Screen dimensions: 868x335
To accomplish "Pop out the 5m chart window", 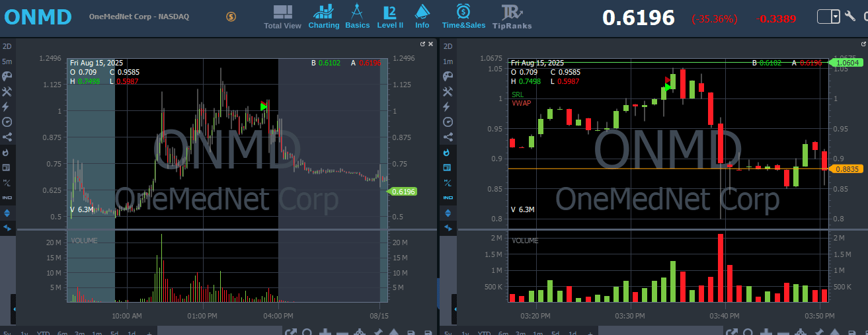I will pos(422,44).
